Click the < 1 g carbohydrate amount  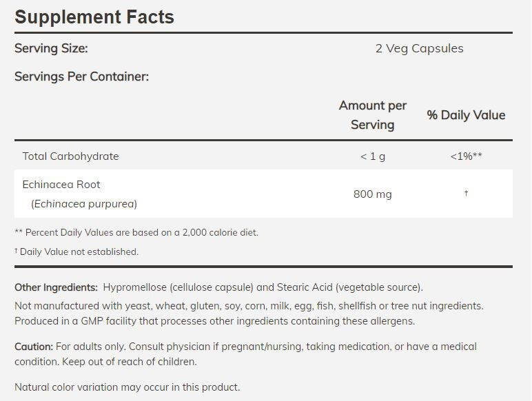[372, 156]
